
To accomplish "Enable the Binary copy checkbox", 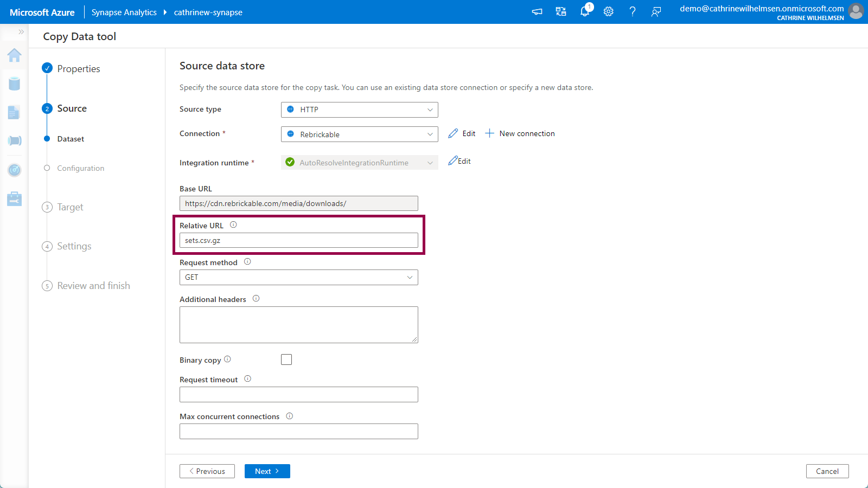I will click(x=286, y=359).
